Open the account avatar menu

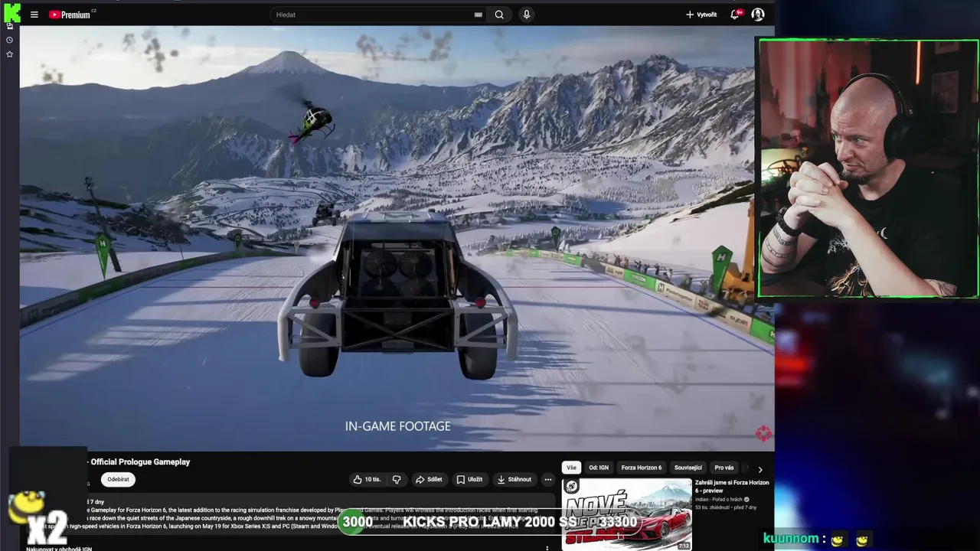pyautogui.click(x=758, y=15)
